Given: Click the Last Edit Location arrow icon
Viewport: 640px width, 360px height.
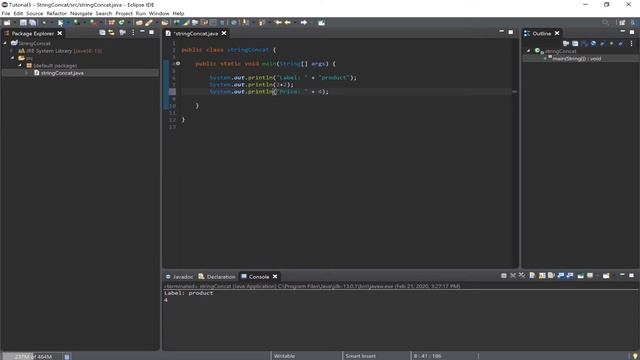Looking at the screenshot, I should pyautogui.click(x=278, y=23).
